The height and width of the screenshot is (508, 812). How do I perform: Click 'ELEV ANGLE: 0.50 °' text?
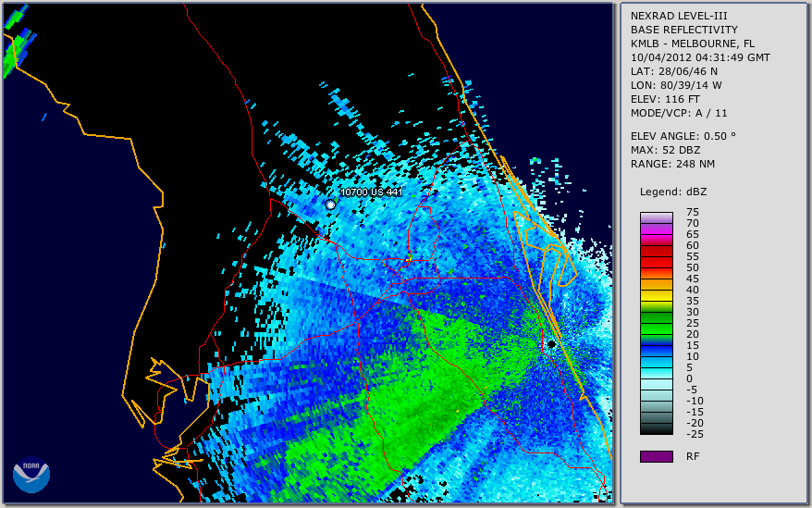click(683, 136)
